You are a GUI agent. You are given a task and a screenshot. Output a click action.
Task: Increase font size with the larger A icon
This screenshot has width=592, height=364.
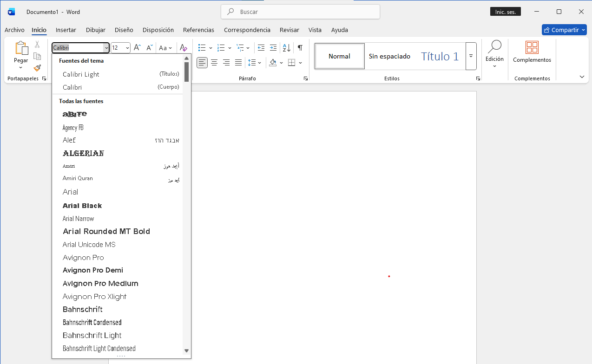pyautogui.click(x=137, y=48)
